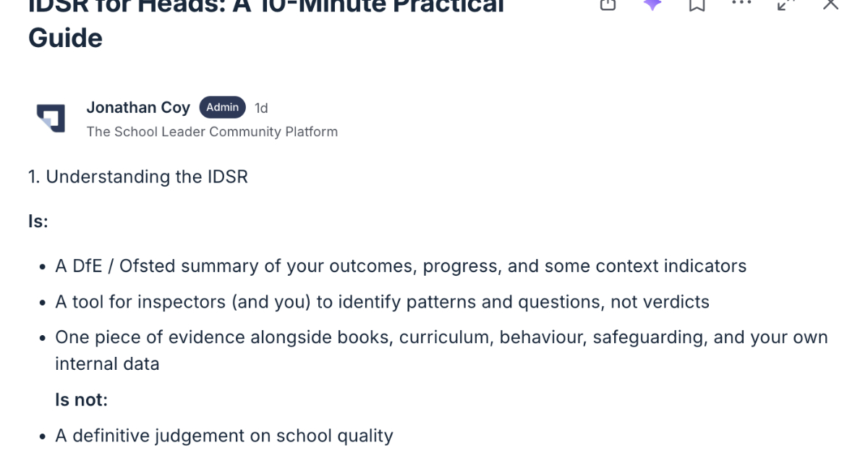Screen dimensions: 868x456
Task: Click the post title ending in 'Guide'
Action: (65, 38)
